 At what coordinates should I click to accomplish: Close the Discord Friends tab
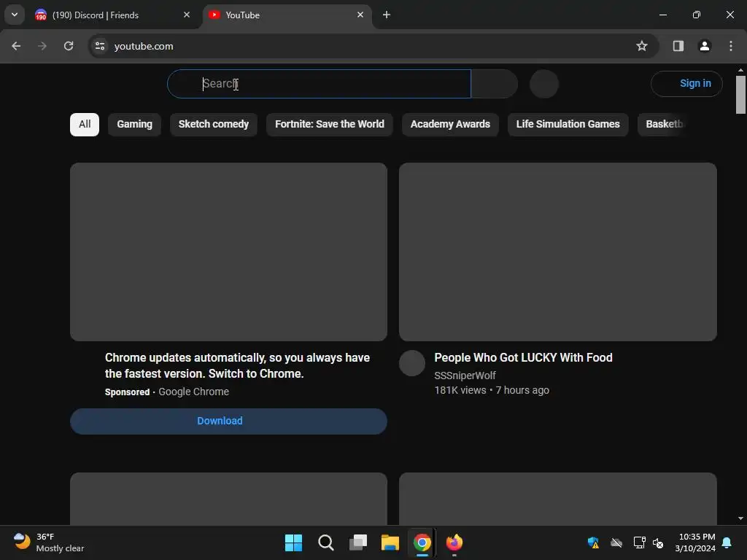[187, 15]
